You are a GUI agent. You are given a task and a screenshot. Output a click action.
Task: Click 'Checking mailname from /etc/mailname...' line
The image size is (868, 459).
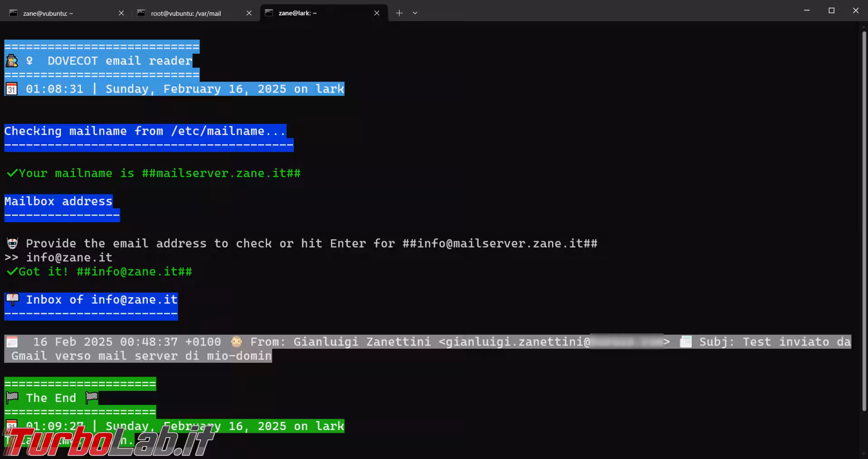point(145,131)
